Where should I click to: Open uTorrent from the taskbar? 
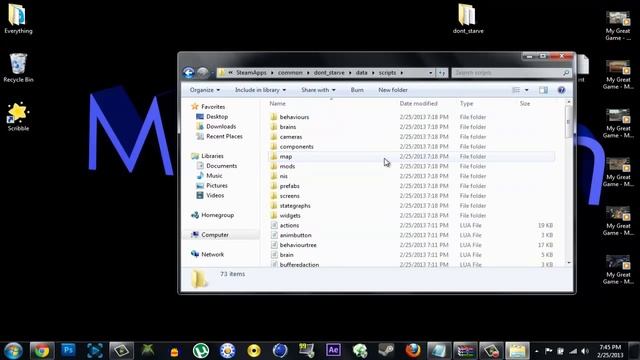point(201,351)
